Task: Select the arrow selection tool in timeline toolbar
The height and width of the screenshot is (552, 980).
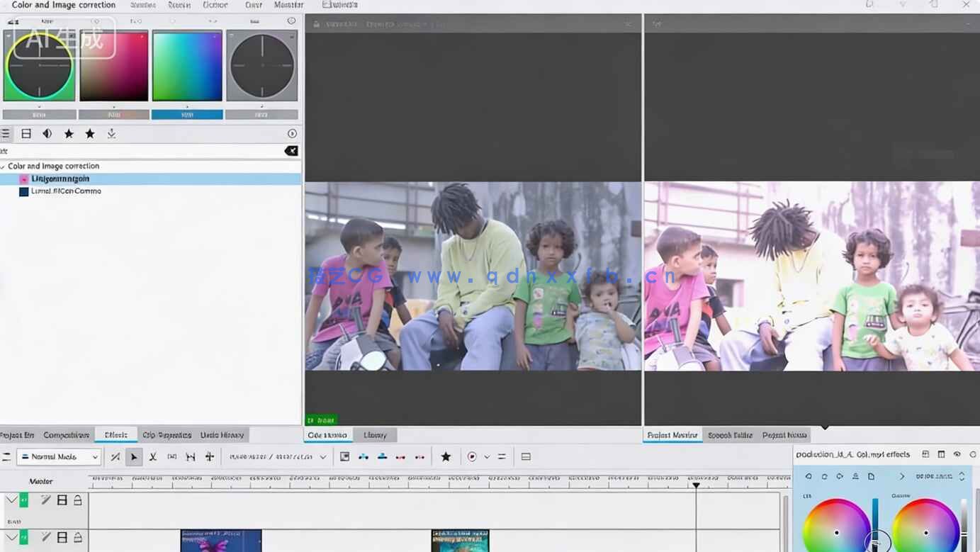Action: click(134, 457)
